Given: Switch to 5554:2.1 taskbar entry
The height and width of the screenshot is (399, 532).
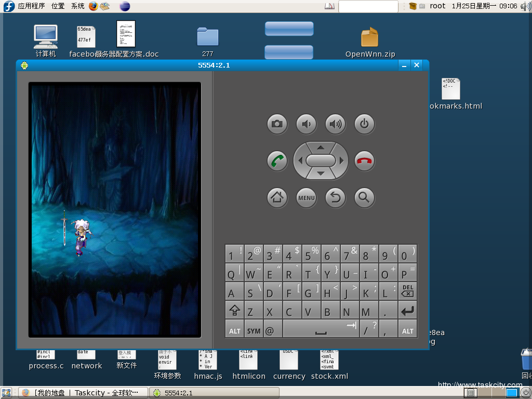Looking at the screenshot, I should click(215, 393).
